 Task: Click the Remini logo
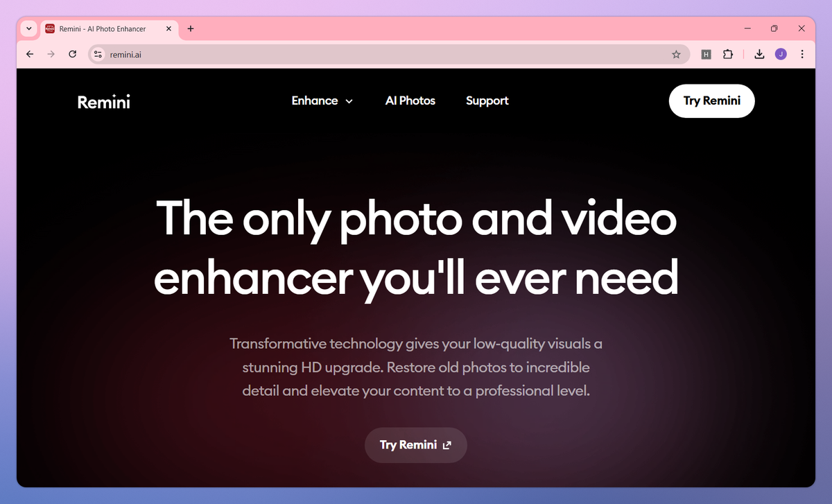104,101
